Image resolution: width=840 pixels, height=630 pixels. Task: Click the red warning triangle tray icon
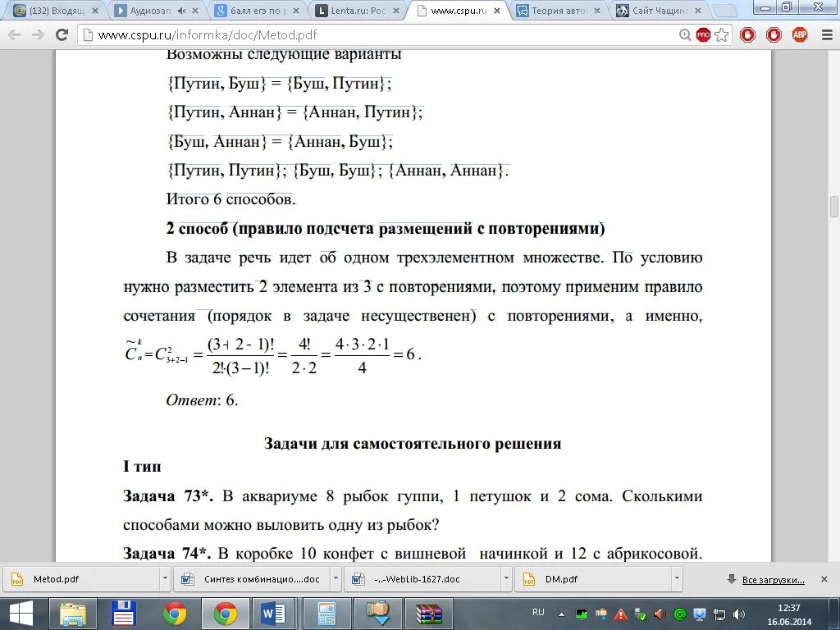[620, 614]
